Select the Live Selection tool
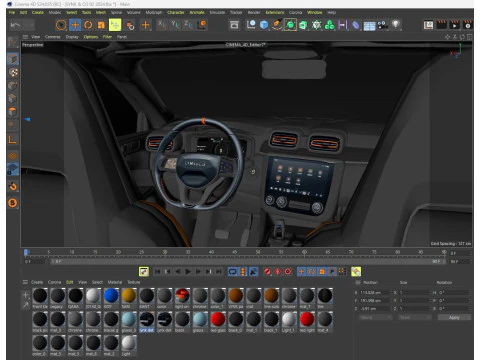Screen dimensions: 480x360 click(x=61, y=25)
